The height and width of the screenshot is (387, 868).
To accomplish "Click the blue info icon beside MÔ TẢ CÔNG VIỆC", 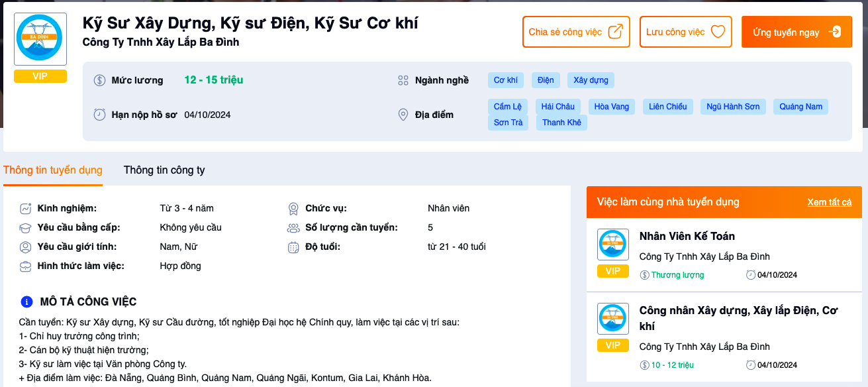I will 26,302.
